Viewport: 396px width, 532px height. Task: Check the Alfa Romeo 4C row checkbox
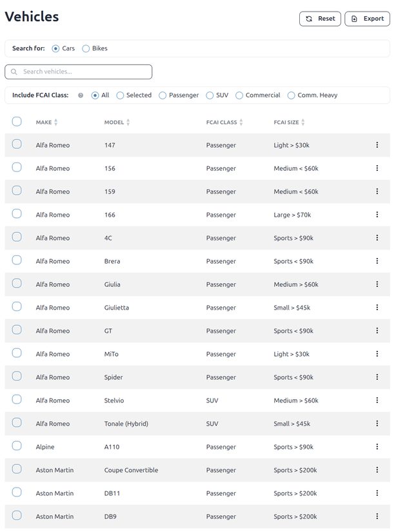[17, 237]
